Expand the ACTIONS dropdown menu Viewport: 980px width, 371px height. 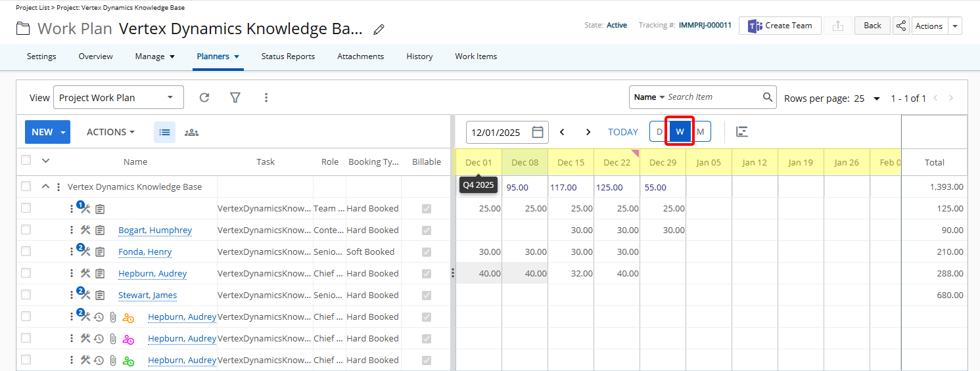pyautogui.click(x=110, y=132)
